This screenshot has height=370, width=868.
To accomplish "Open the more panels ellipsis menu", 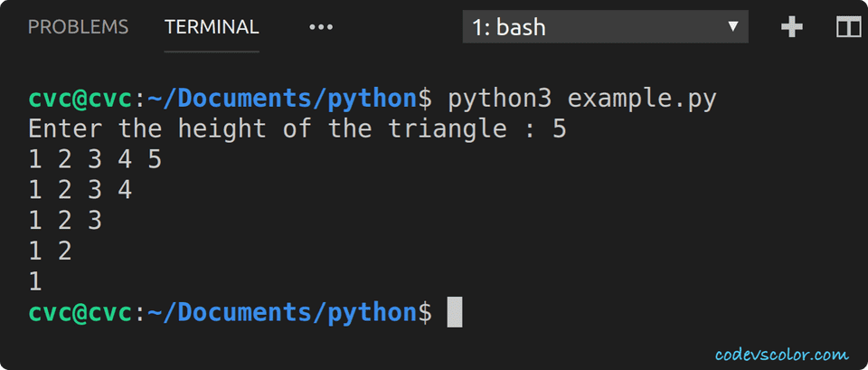I will point(321,27).
